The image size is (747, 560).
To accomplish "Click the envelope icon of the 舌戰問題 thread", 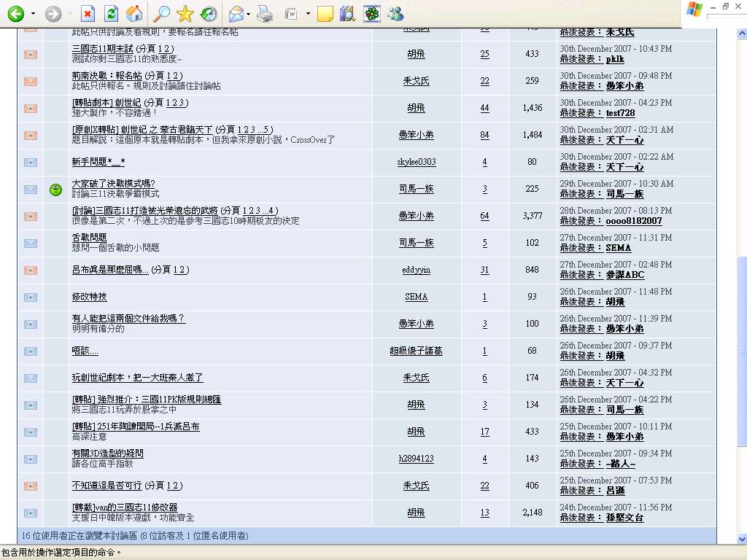I will (x=31, y=244).
